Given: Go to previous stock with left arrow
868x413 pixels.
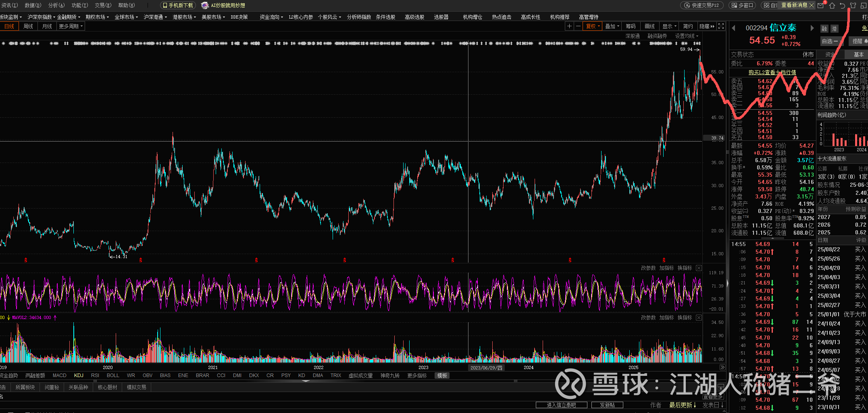Looking at the screenshot, I should pyautogui.click(x=734, y=28).
